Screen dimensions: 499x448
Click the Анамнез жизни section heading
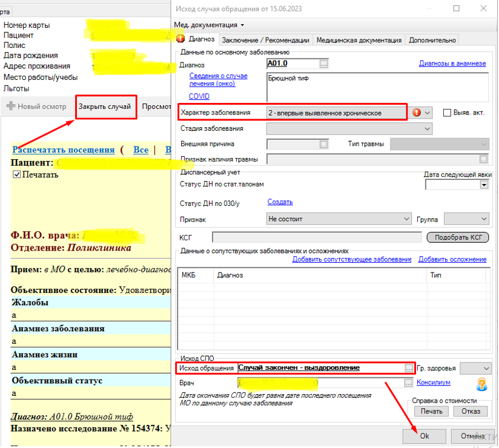(44, 354)
